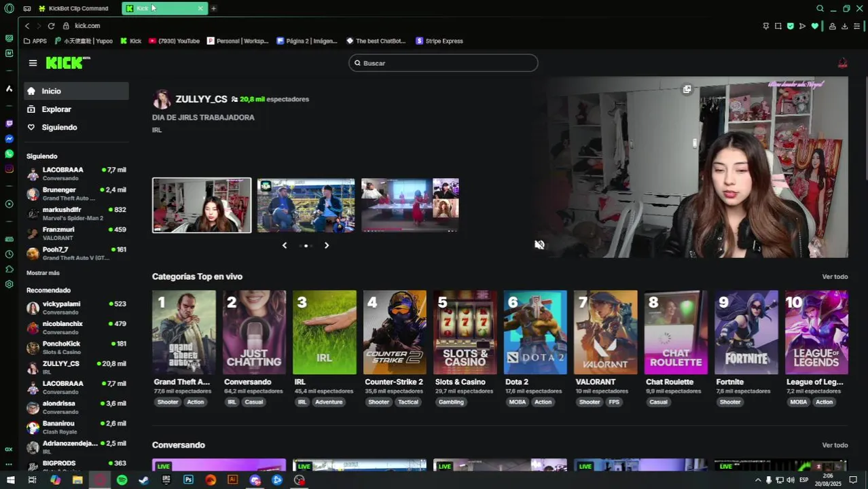This screenshot has height=489, width=868.
Task: Open vickypalami in Recomendado list
Action: 76,308
